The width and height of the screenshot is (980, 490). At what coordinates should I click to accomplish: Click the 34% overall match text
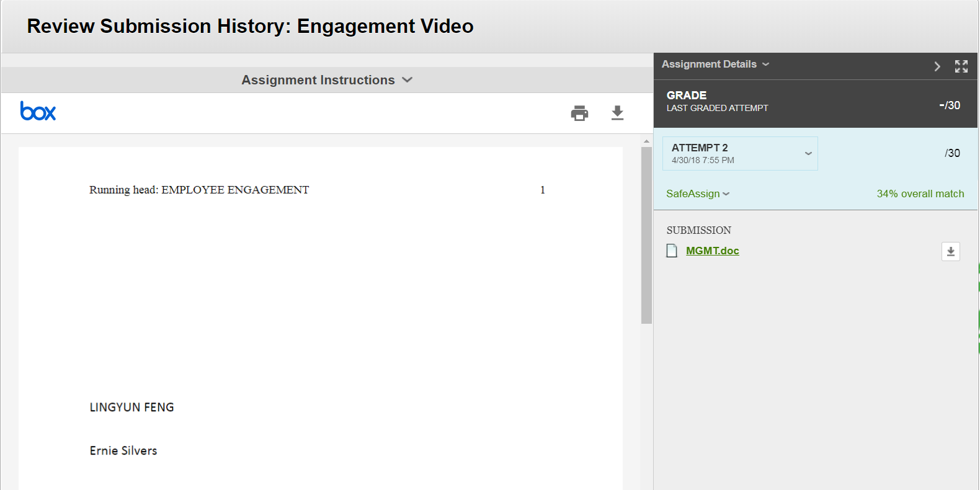(920, 194)
